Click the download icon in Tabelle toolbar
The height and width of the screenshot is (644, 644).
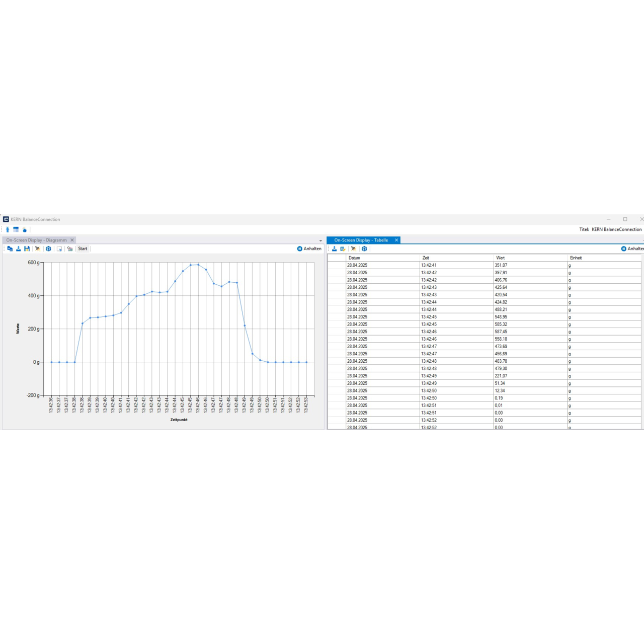coord(335,249)
